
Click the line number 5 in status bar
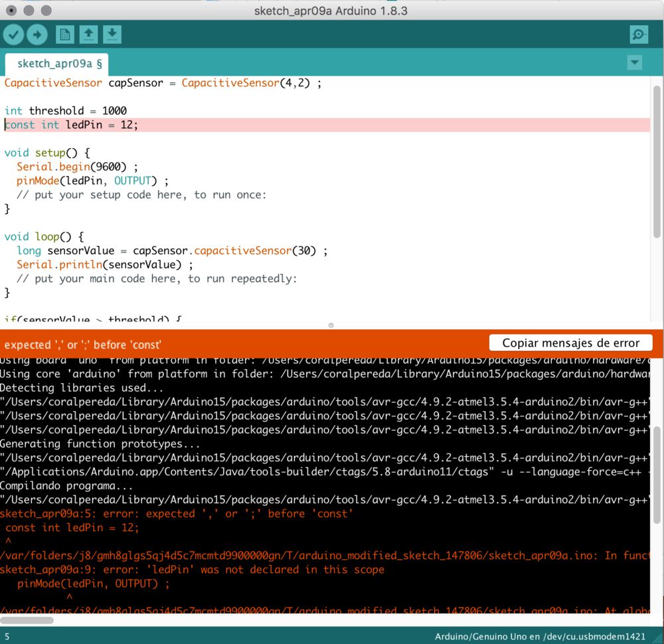click(x=7, y=637)
